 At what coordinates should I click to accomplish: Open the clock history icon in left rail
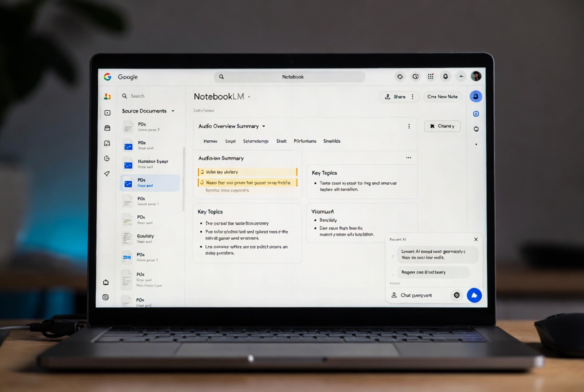click(x=107, y=158)
